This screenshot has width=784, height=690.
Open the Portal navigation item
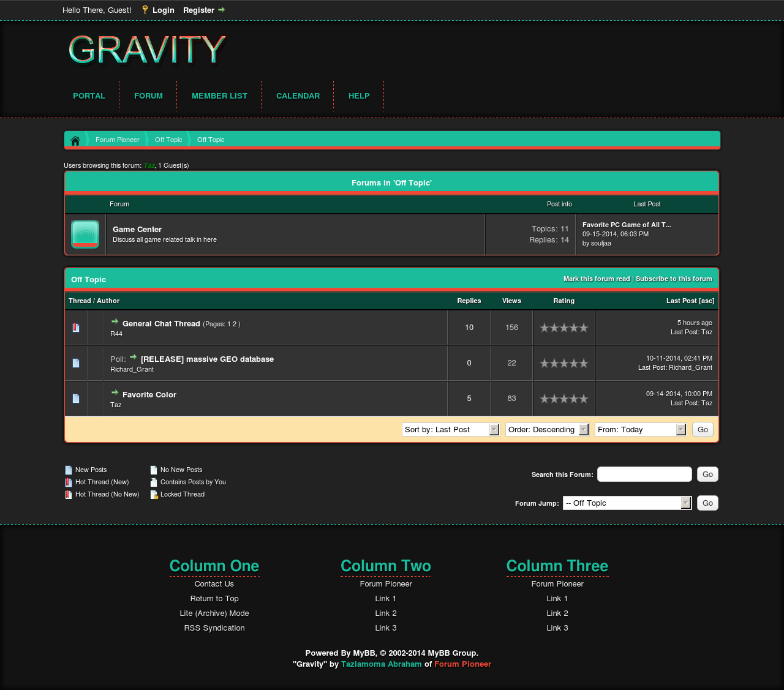(89, 96)
